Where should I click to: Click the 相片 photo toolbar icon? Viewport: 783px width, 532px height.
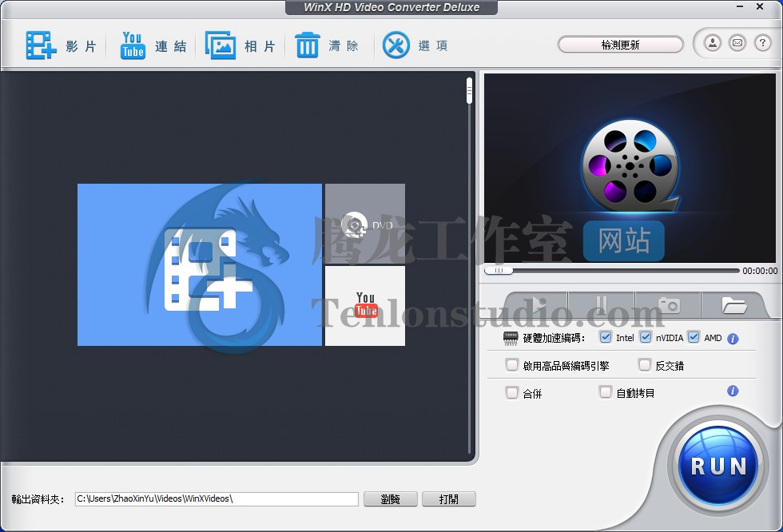(x=221, y=46)
